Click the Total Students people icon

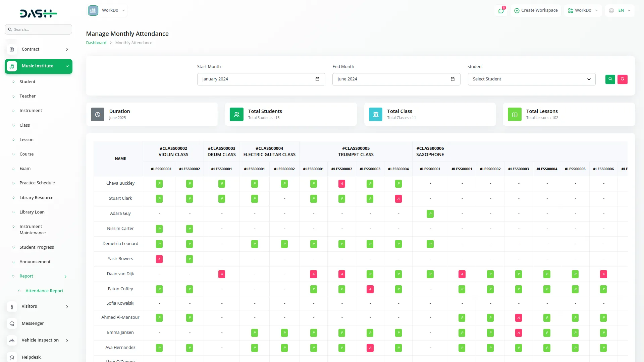(x=236, y=115)
